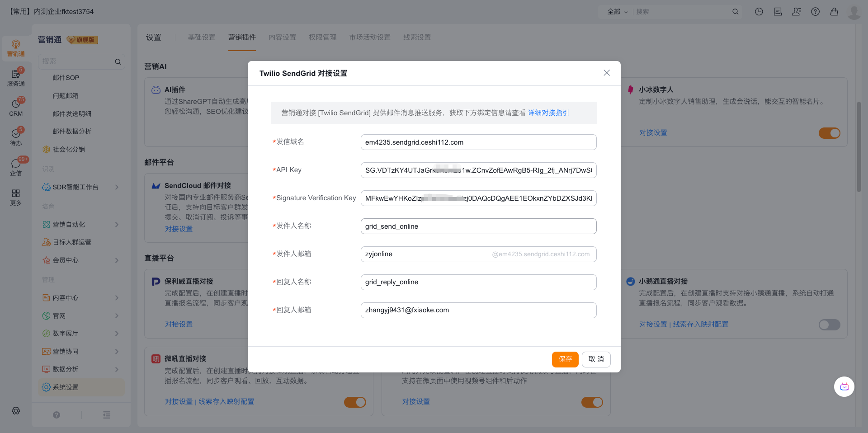This screenshot has height=433, width=868.
Task: Open the floating AI assistant robot button
Action: click(844, 386)
